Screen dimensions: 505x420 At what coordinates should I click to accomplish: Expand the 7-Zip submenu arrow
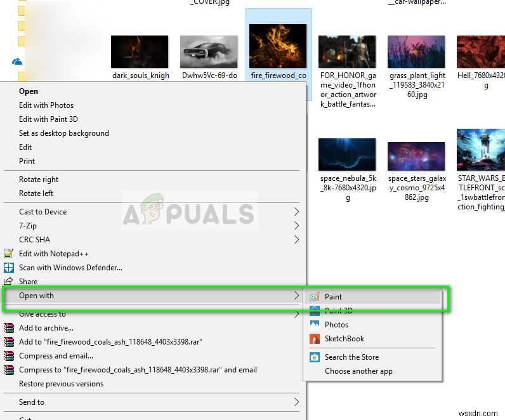pos(297,225)
